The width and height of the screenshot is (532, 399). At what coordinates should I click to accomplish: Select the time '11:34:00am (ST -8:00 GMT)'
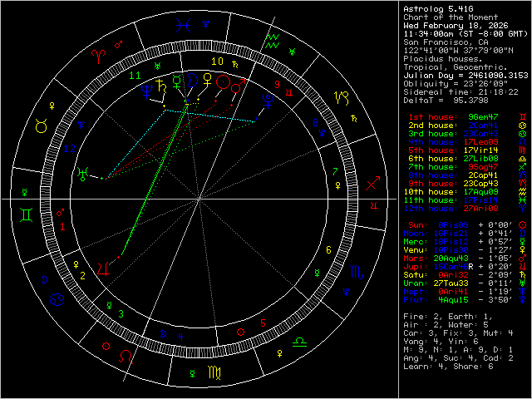click(x=465, y=34)
